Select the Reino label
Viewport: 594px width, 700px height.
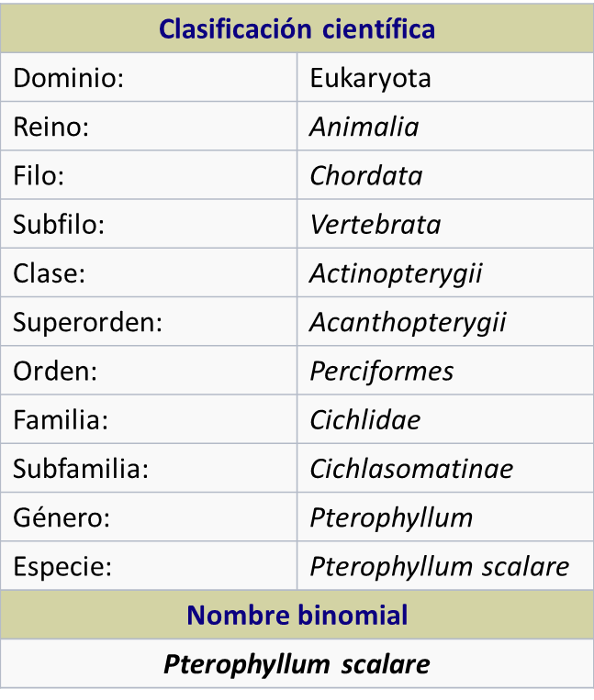50,127
